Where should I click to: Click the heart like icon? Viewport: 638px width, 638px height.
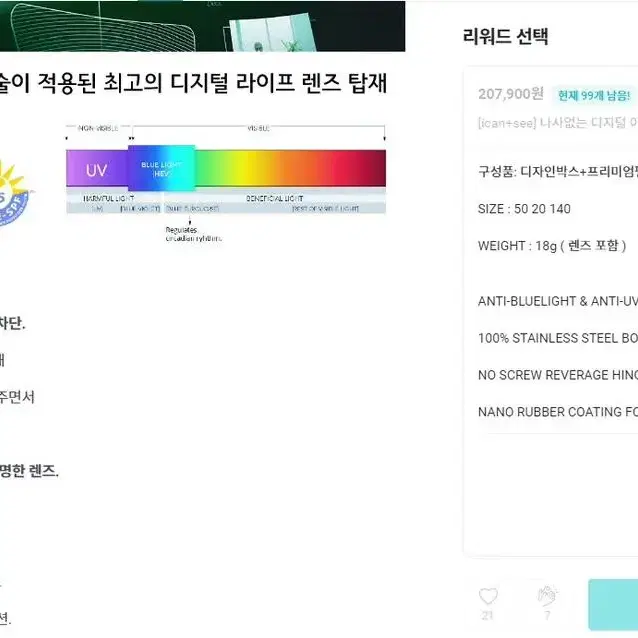point(488,596)
